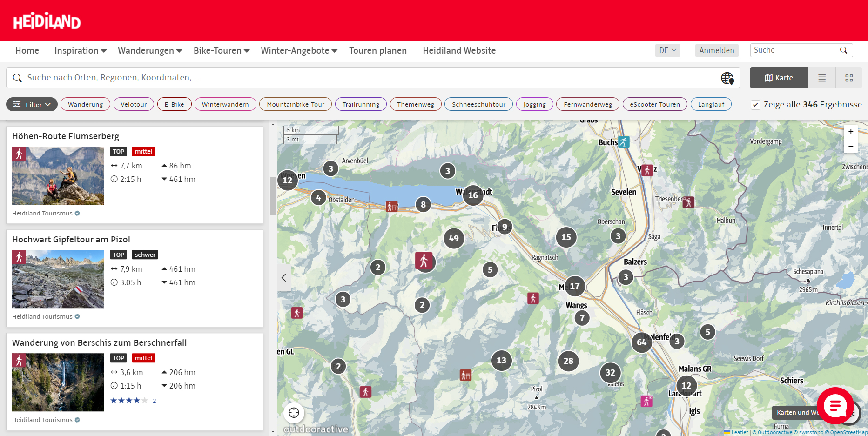This screenshot has width=868, height=436.
Task: Uncheck 'Zeige alle 346 Ergebnisse' checkbox
Action: click(755, 105)
